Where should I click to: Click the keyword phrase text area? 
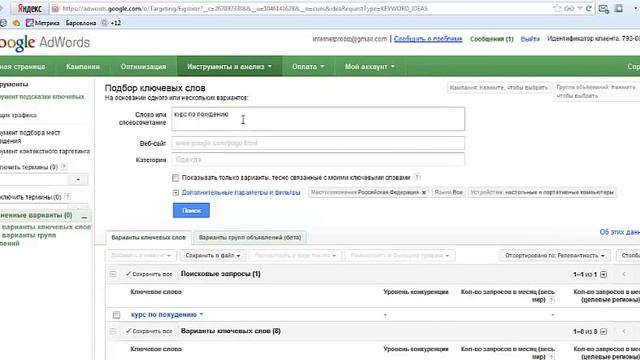tap(318, 119)
